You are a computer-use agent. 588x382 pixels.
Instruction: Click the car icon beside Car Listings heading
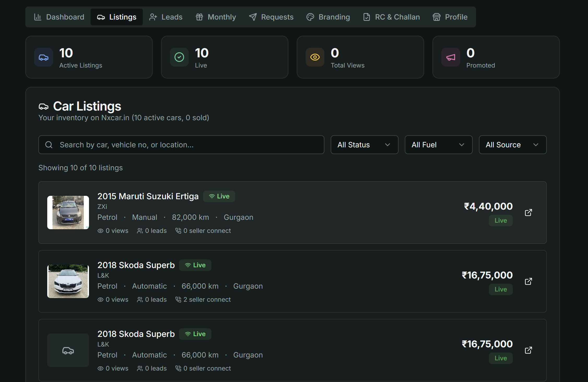pos(44,106)
